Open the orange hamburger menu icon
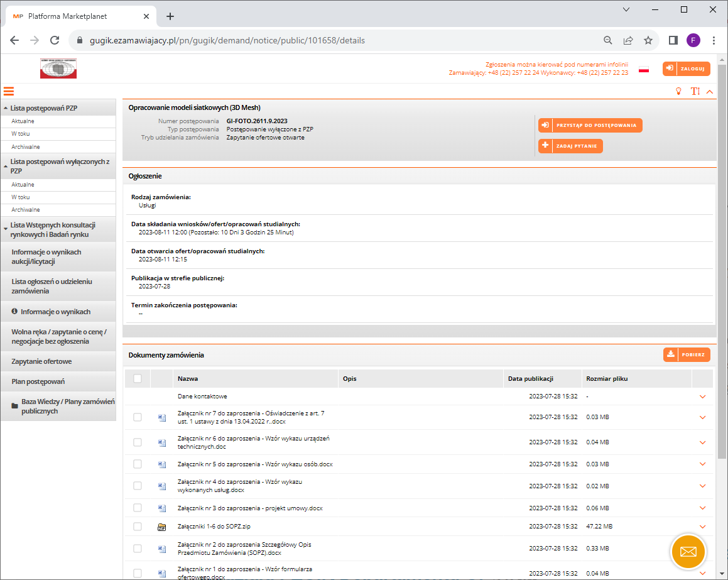 9,91
